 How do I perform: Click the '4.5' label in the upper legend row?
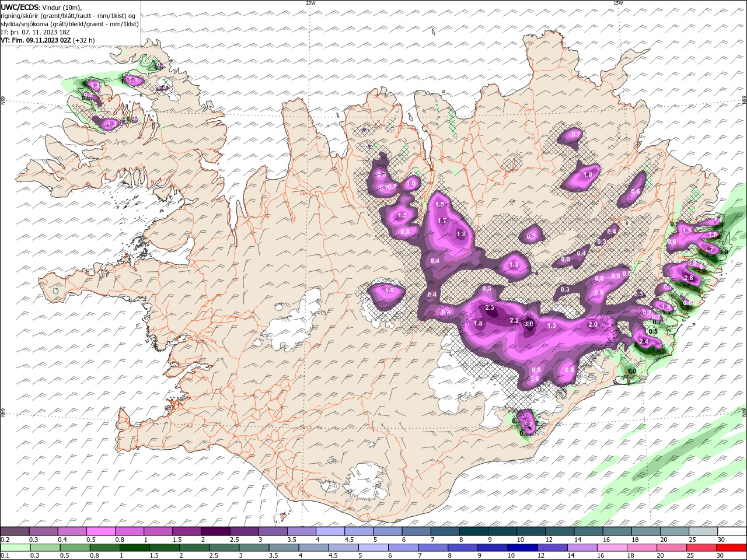[349, 540]
